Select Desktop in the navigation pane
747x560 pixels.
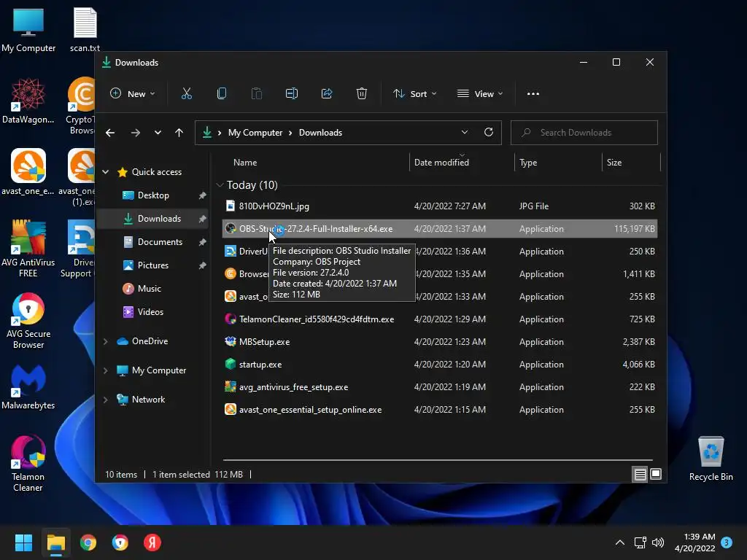tap(153, 195)
